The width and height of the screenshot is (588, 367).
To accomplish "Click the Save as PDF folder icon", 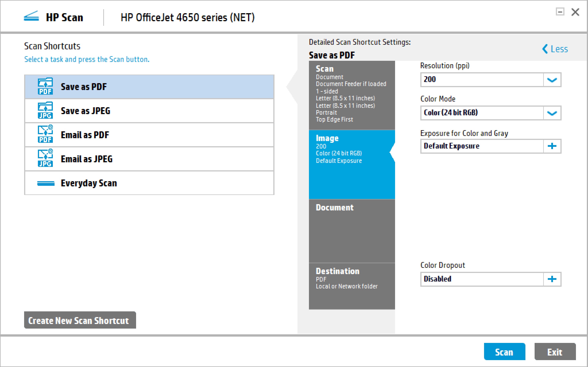I will tap(45, 86).
